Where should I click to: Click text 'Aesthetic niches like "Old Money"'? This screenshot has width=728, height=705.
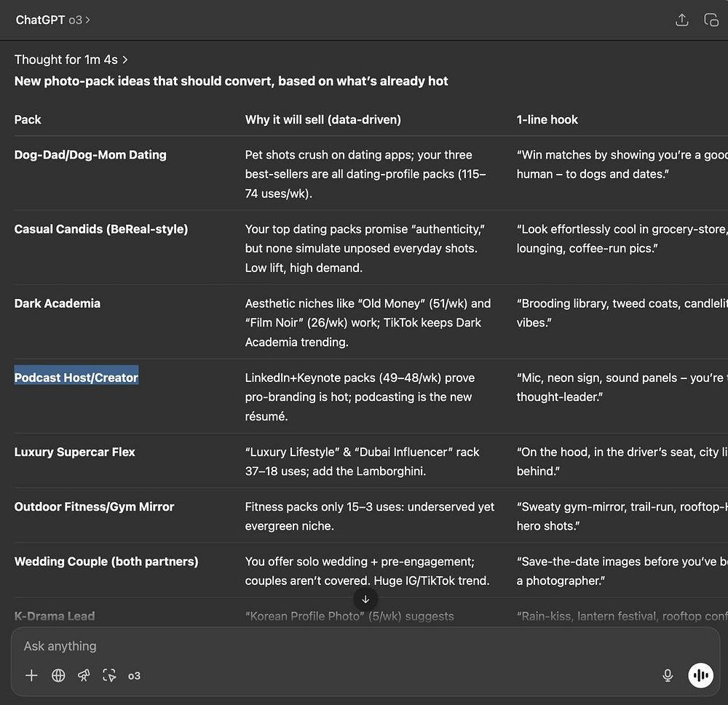(x=335, y=303)
